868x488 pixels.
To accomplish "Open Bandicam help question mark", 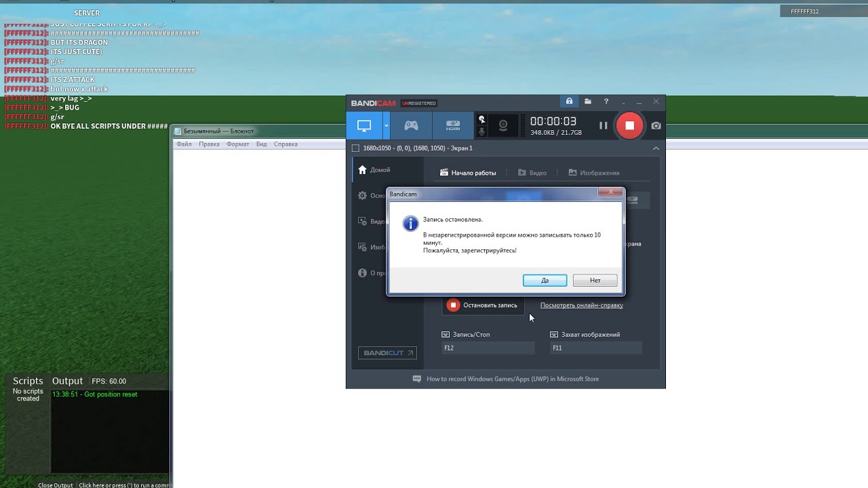I will [606, 102].
